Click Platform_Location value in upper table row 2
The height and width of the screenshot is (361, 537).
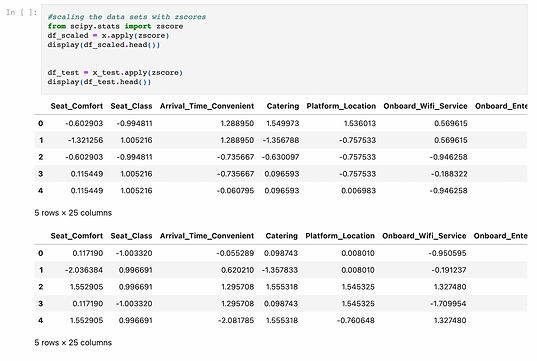(x=358, y=157)
